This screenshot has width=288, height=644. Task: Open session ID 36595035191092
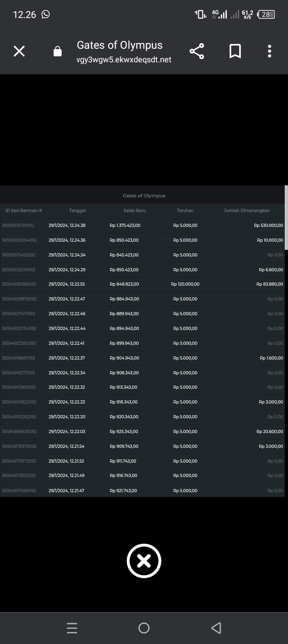click(18, 225)
